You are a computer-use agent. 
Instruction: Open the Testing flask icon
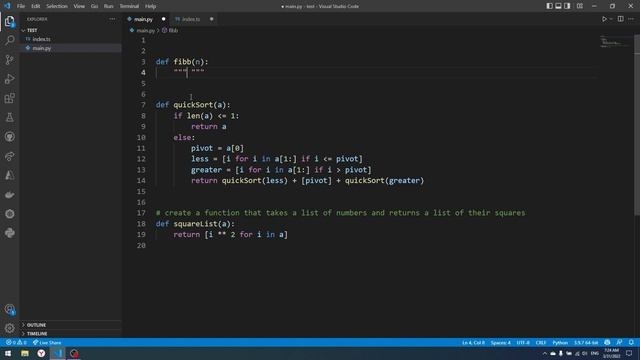(9, 118)
